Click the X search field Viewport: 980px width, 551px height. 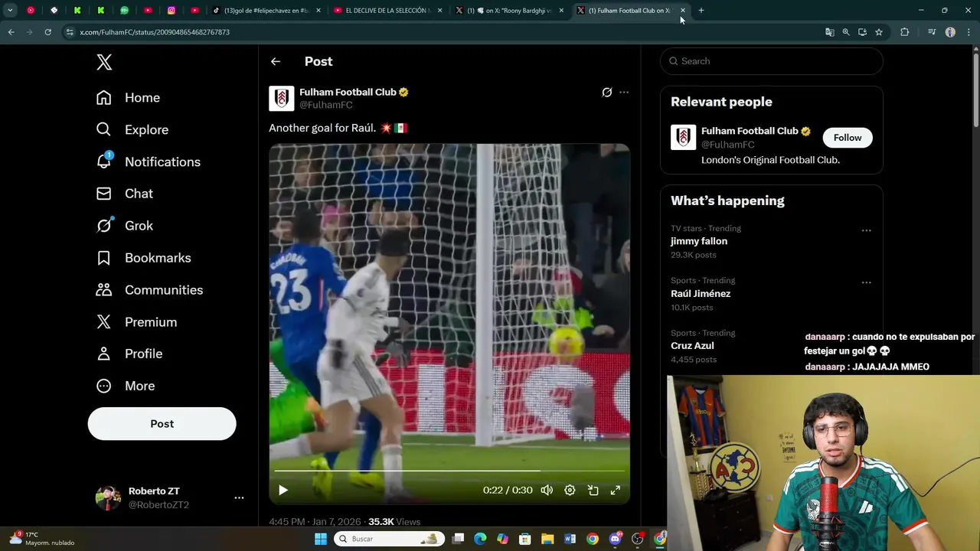pyautogui.click(x=771, y=61)
